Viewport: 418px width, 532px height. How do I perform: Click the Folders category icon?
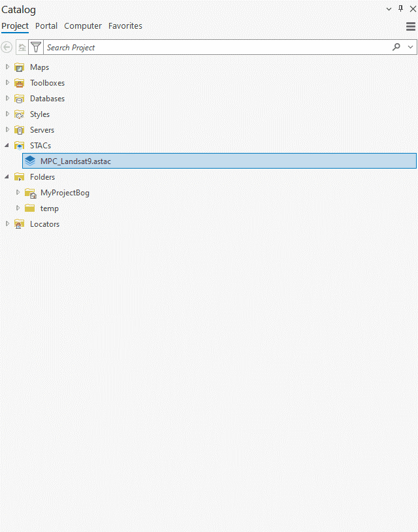[x=20, y=177]
